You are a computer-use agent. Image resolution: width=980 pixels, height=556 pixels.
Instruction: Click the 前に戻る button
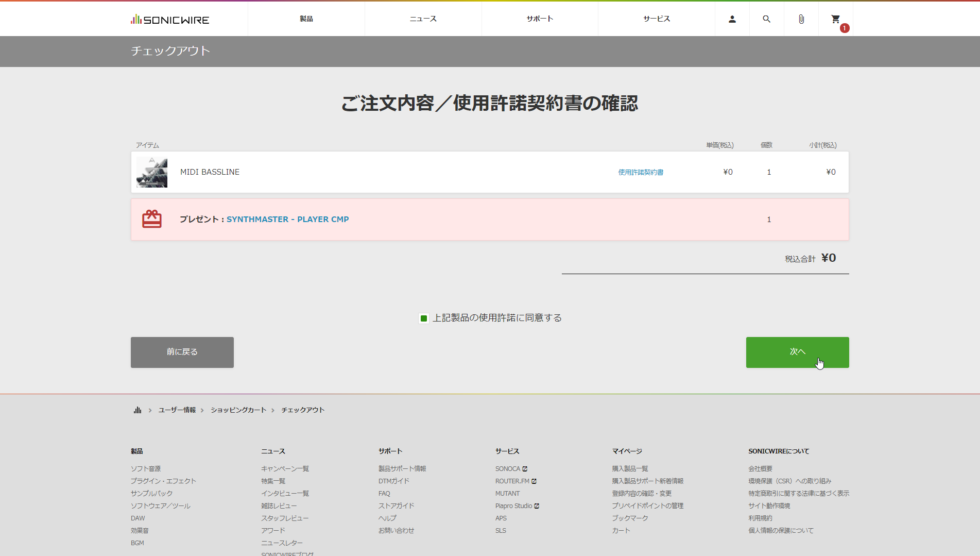tap(182, 352)
